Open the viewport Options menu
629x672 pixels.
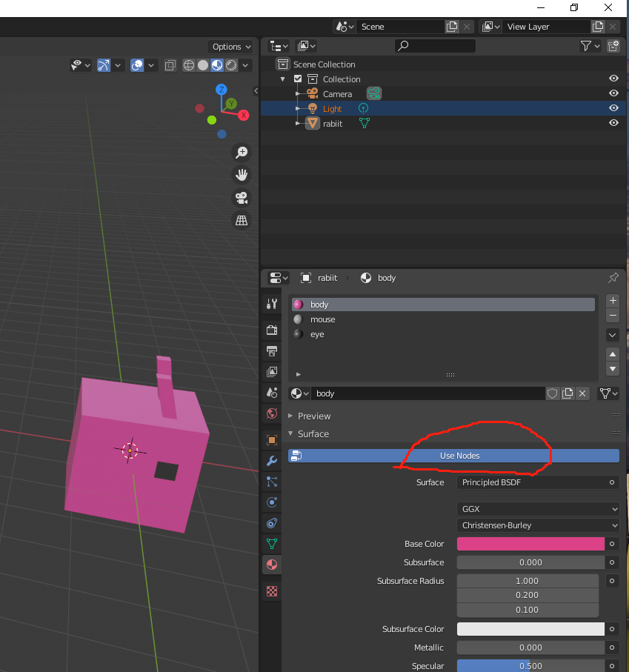coord(230,47)
